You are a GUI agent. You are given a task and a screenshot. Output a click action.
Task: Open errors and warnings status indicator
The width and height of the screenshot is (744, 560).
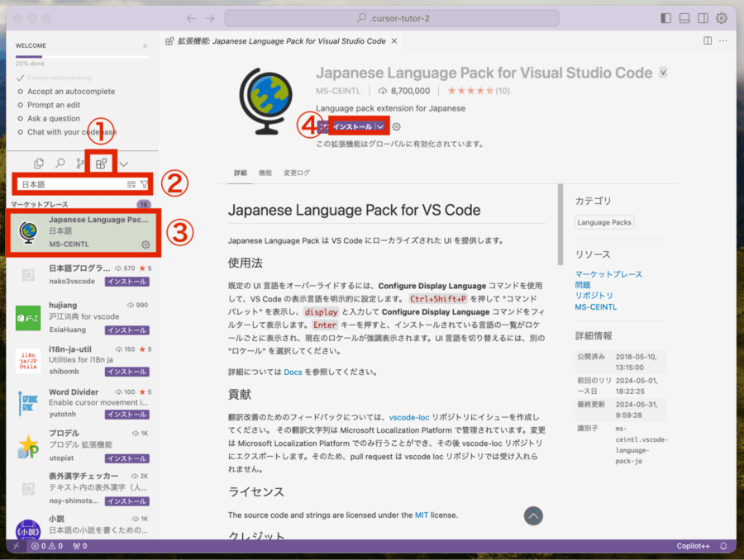coord(47,546)
